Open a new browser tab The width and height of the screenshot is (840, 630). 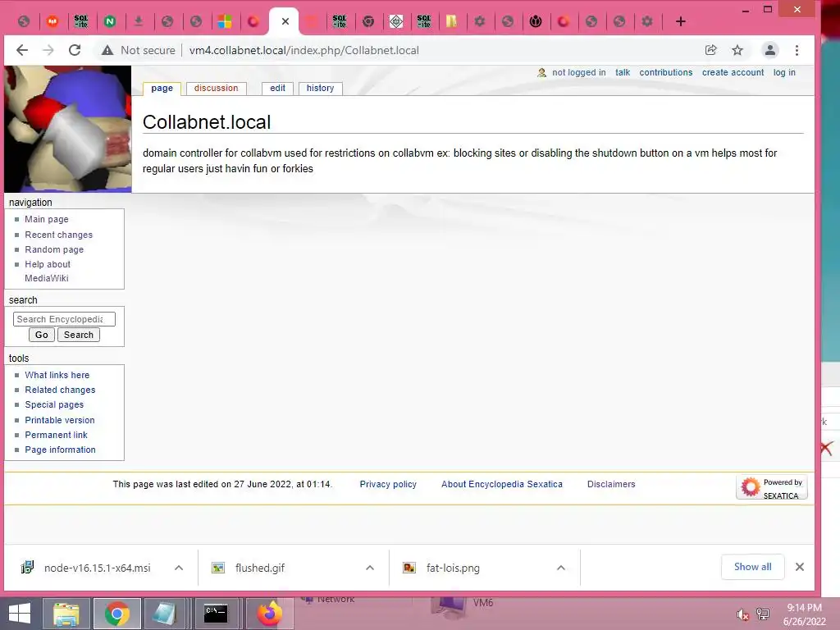coord(680,21)
